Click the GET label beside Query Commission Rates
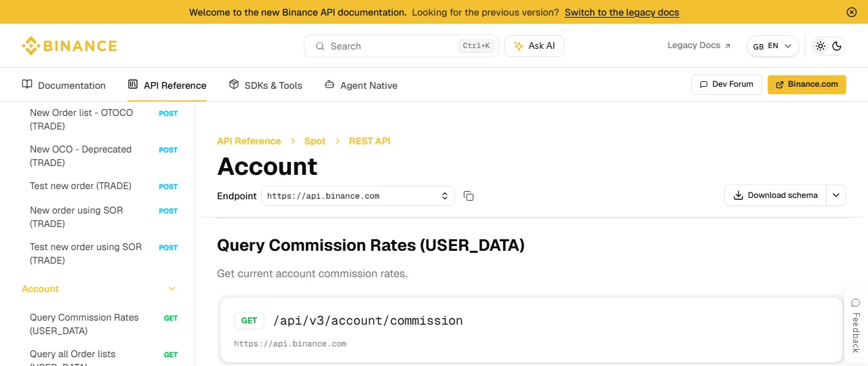Screen dimensions: 868x366 (171, 318)
